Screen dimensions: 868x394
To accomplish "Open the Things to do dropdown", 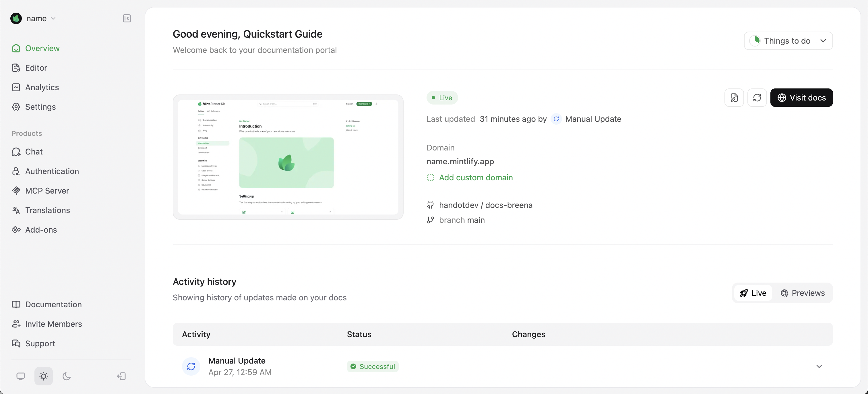I will [788, 41].
